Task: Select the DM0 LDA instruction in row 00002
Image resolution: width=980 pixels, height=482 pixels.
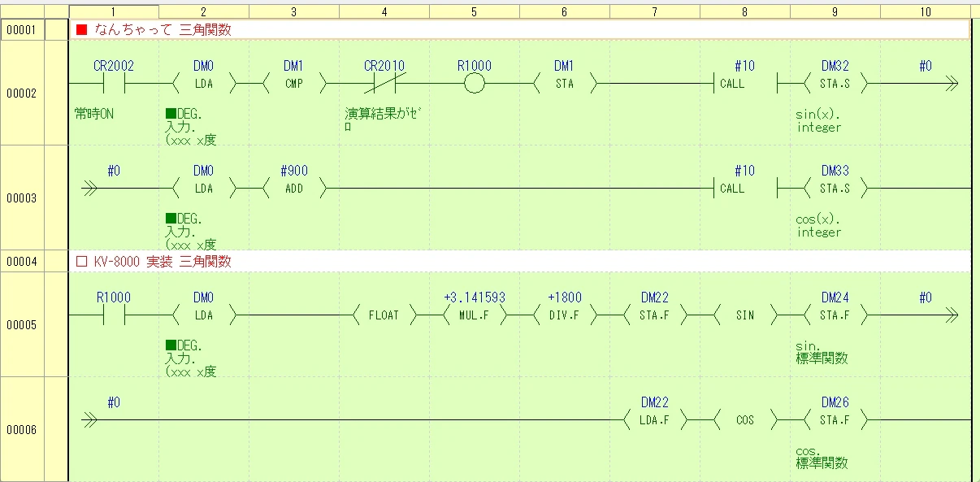Action: pyautogui.click(x=203, y=84)
